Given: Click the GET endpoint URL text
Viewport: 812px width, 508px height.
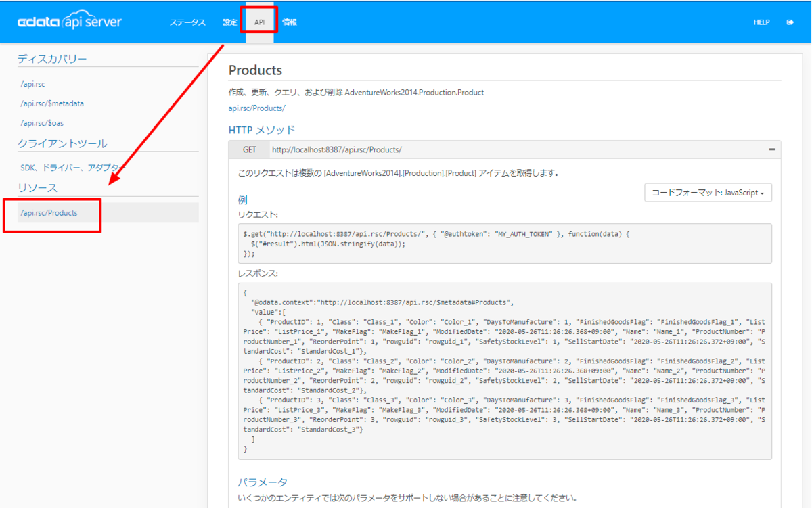Looking at the screenshot, I should (337, 149).
